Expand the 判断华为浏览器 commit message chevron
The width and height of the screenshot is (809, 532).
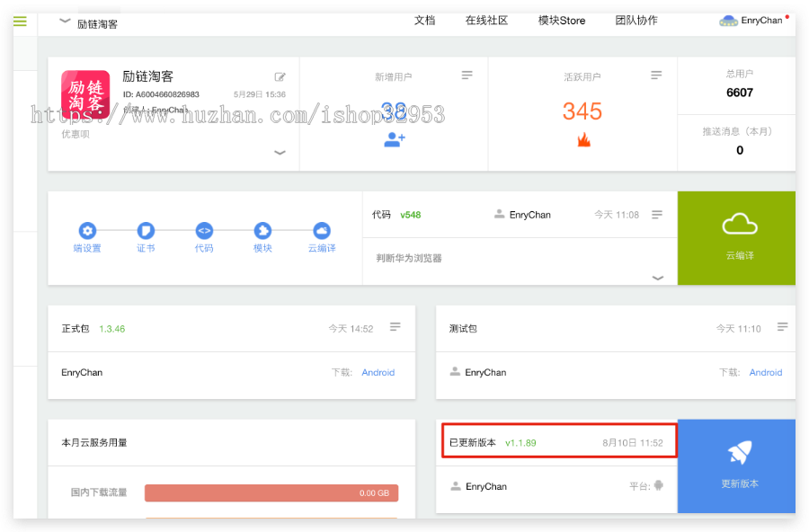(657, 279)
